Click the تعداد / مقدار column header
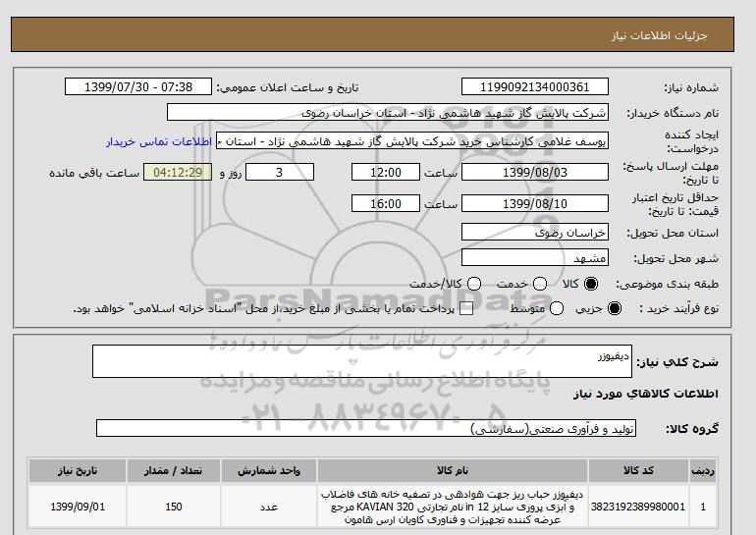 point(174,471)
